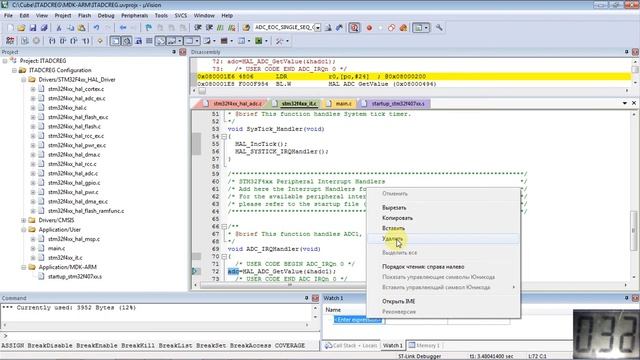Image resolution: width=640 pixels, height=360 pixels.
Task: Save the current file with the floppy icon
Action: [33, 28]
